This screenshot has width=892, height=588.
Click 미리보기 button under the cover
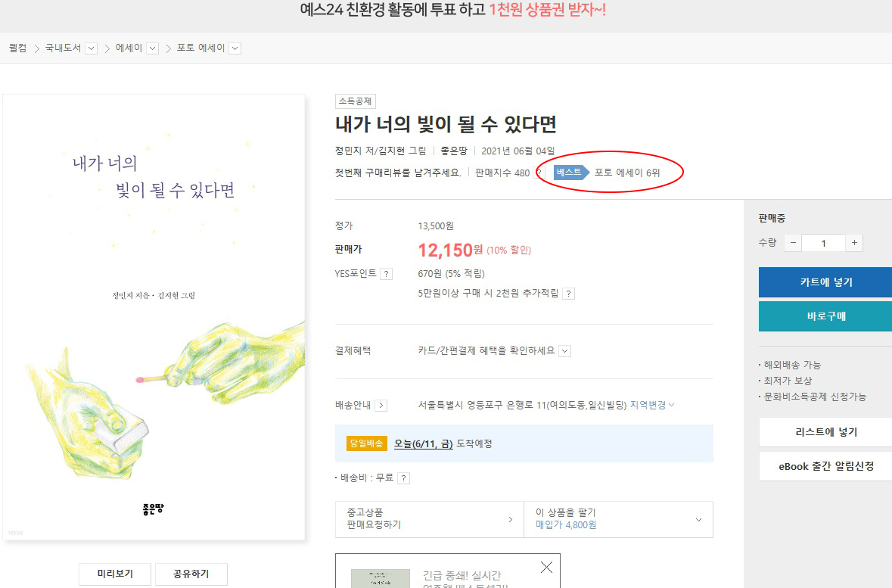[x=115, y=574]
